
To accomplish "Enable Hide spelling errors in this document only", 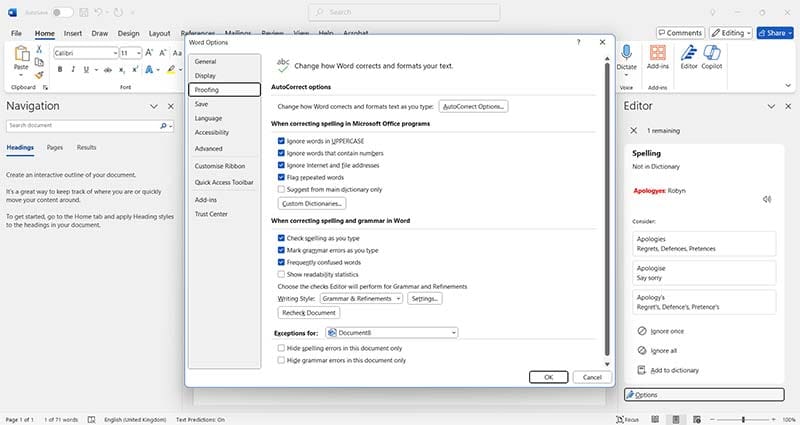I will 281,348.
